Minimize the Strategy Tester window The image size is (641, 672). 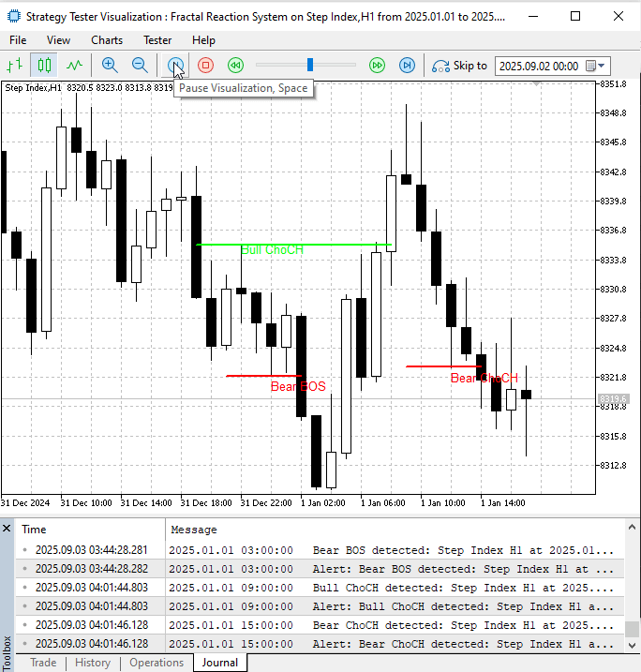point(533,16)
